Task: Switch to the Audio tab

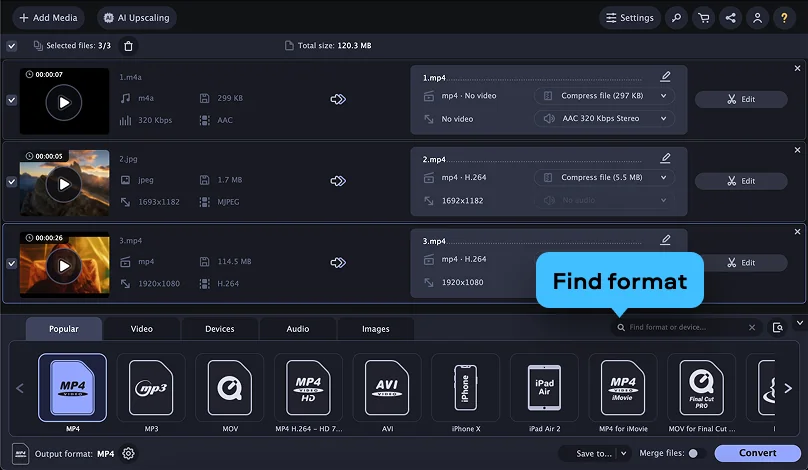Action: coord(298,329)
